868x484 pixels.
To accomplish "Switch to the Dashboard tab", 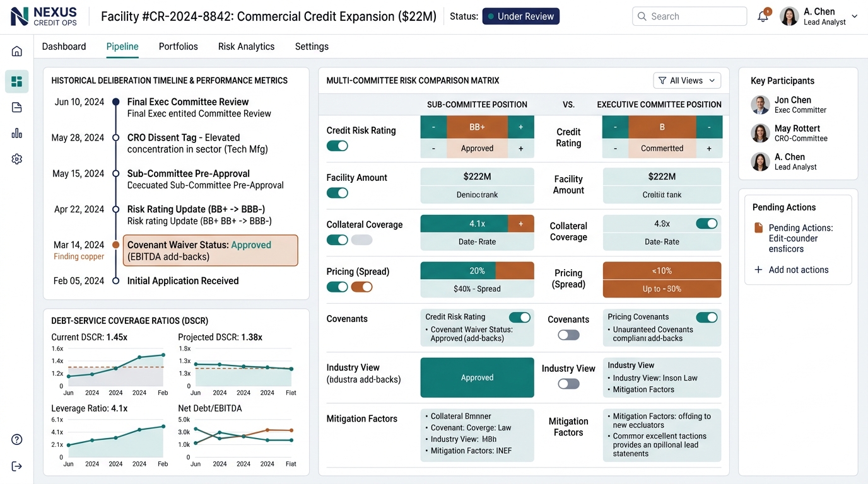I will click(64, 47).
